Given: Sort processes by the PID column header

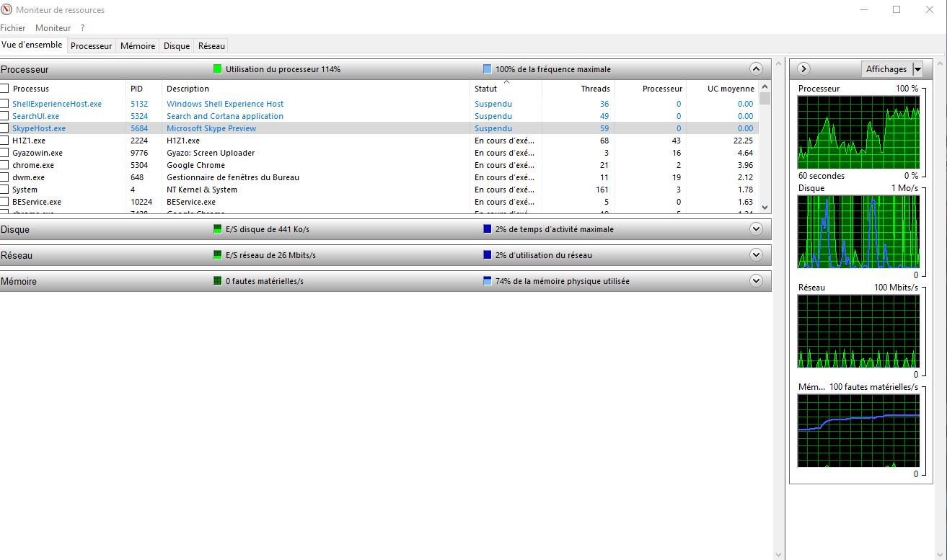Looking at the screenshot, I should pos(144,89).
